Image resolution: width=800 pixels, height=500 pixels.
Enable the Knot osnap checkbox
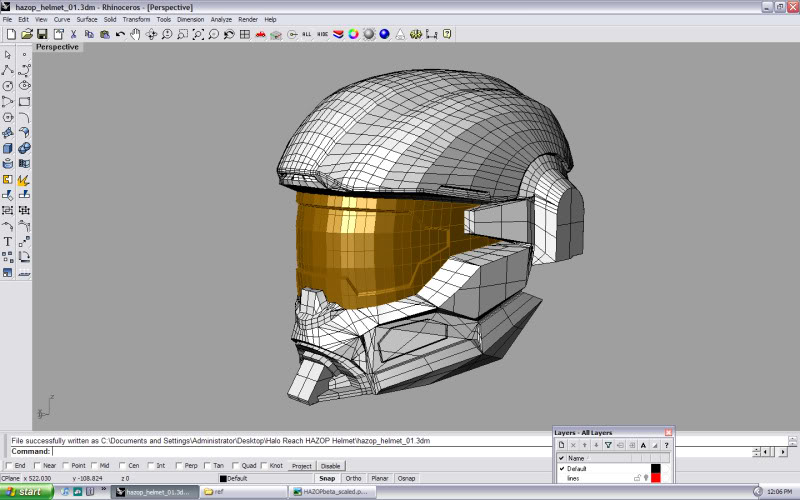coord(264,465)
